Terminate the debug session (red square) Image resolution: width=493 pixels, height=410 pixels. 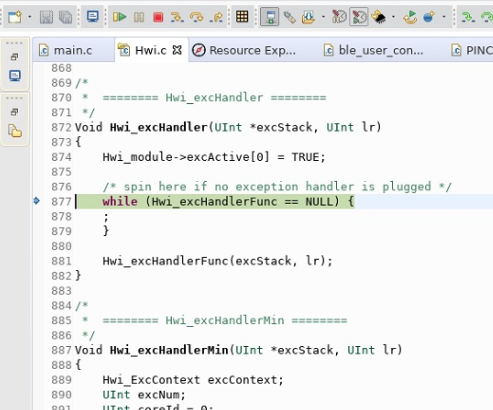coord(158,17)
